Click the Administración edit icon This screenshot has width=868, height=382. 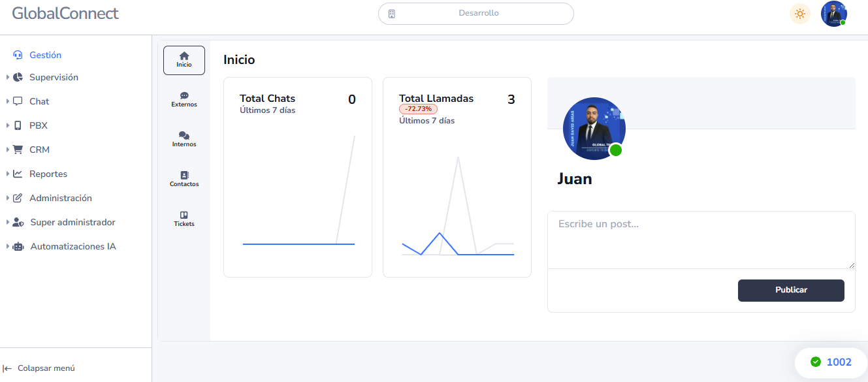coord(18,198)
